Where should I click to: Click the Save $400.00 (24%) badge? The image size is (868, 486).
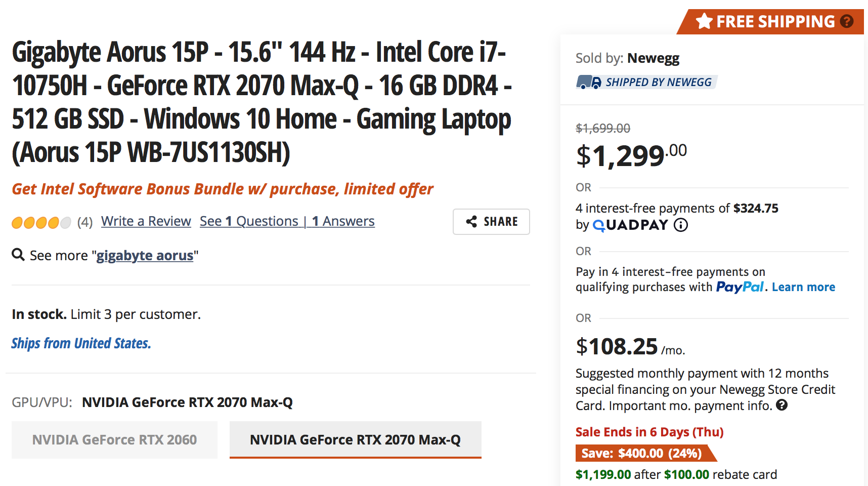tap(642, 453)
